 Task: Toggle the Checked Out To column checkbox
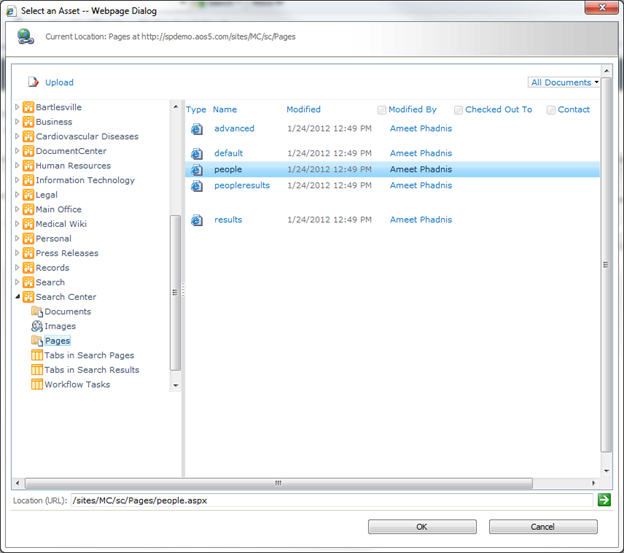tap(459, 110)
